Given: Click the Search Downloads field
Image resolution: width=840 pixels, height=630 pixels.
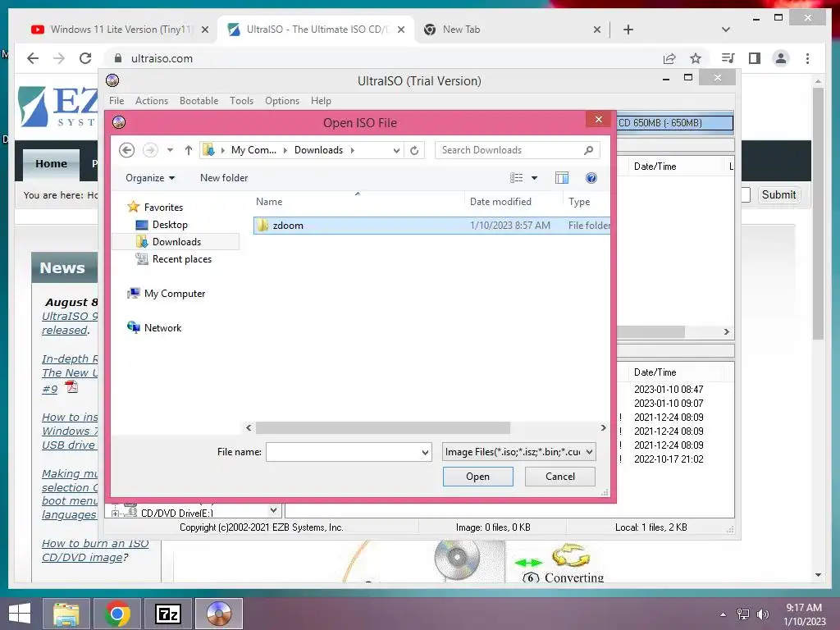Looking at the screenshot, I should tap(512, 151).
